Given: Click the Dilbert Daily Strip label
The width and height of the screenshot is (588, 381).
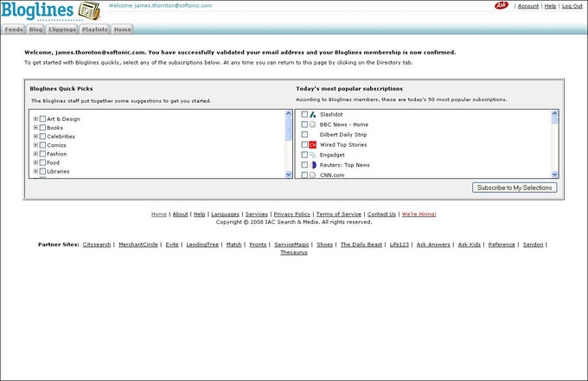Looking at the screenshot, I should coord(343,135).
